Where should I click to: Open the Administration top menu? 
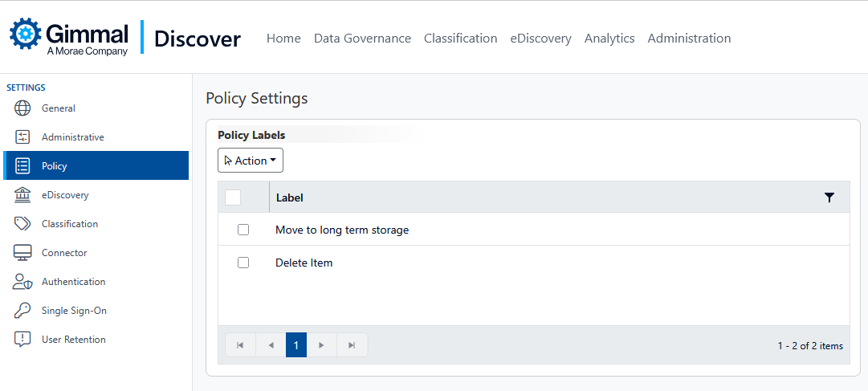689,39
